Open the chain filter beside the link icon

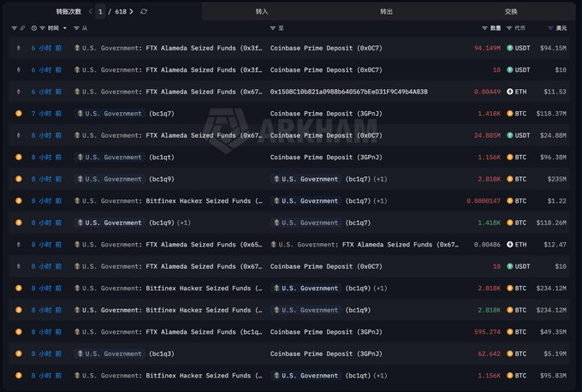point(14,28)
